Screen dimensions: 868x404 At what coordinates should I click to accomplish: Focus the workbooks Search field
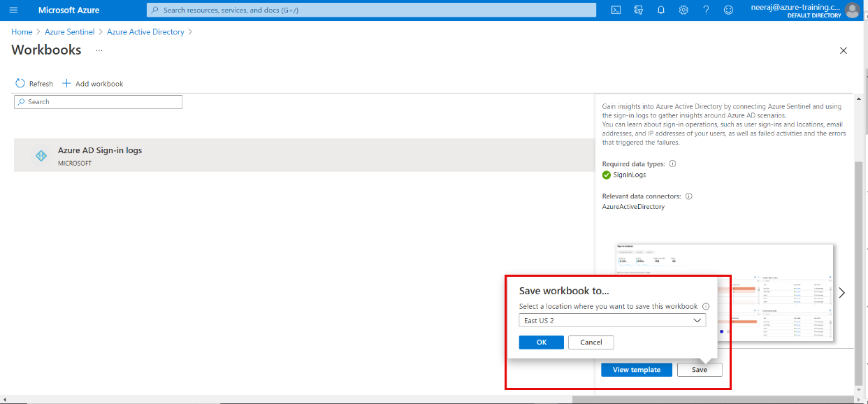coord(98,102)
